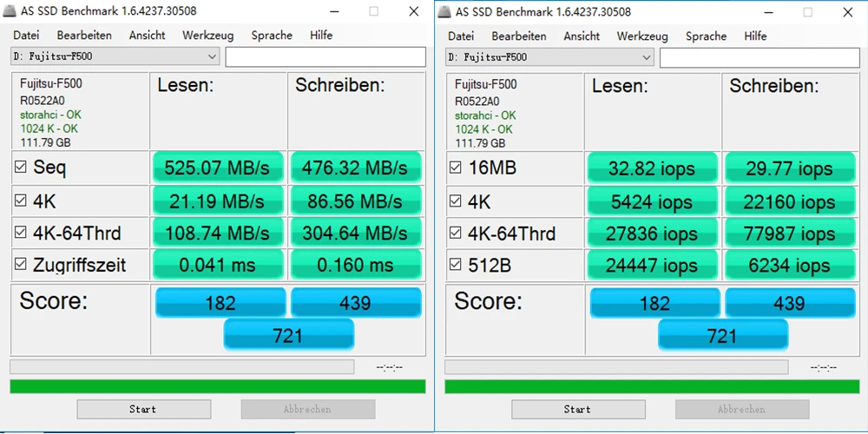Viewport: 868px width, 434px height.
Task: Click Start button in right window
Action: pyautogui.click(x=578, y=409)
